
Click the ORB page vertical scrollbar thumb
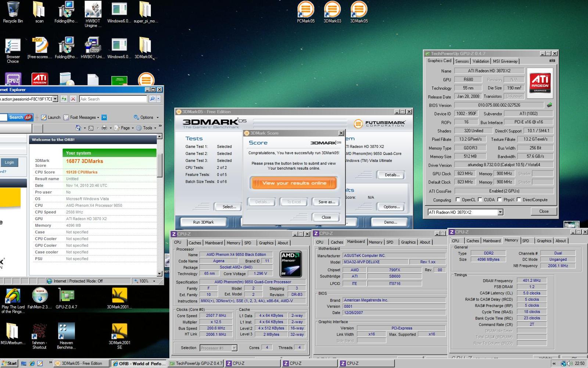tap(159, 165)
